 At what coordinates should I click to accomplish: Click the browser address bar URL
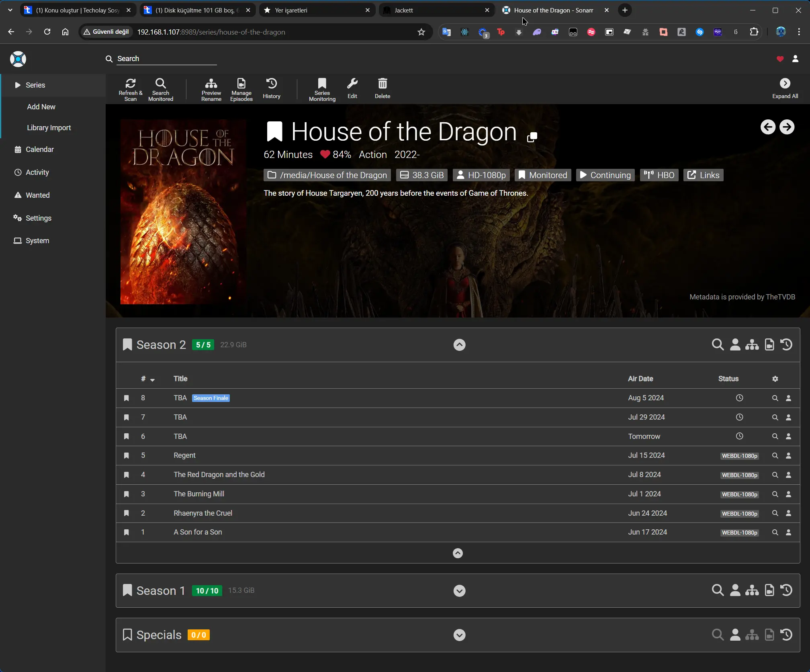[x=211, y=32]
